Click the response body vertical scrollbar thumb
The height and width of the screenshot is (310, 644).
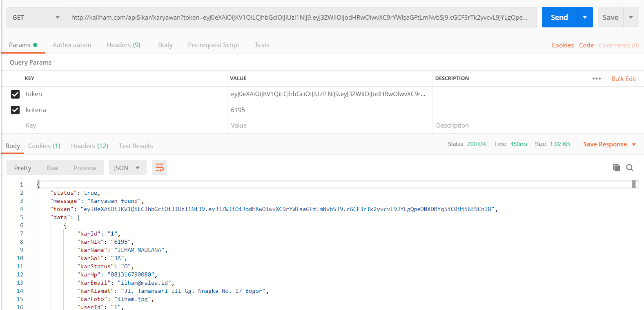[634, 184]
